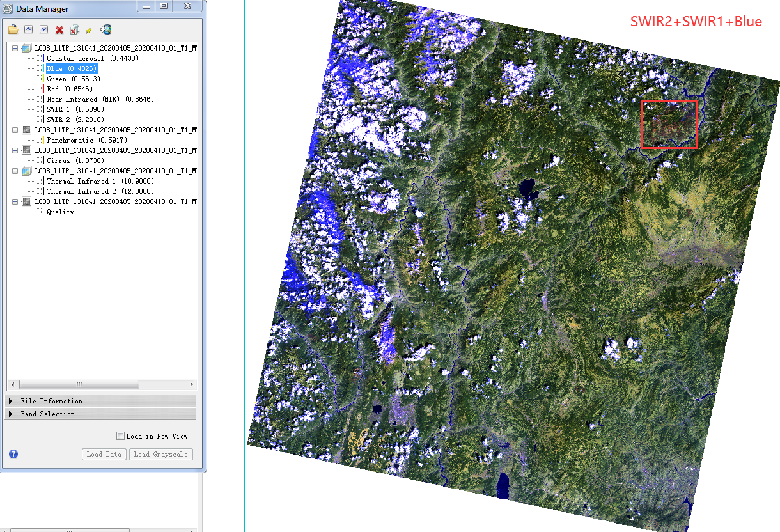Select the SWIR 2 (2.2010) band
The width and height of the screenshot is (780, 532).
pyautogui.click(x=75, y=120)
